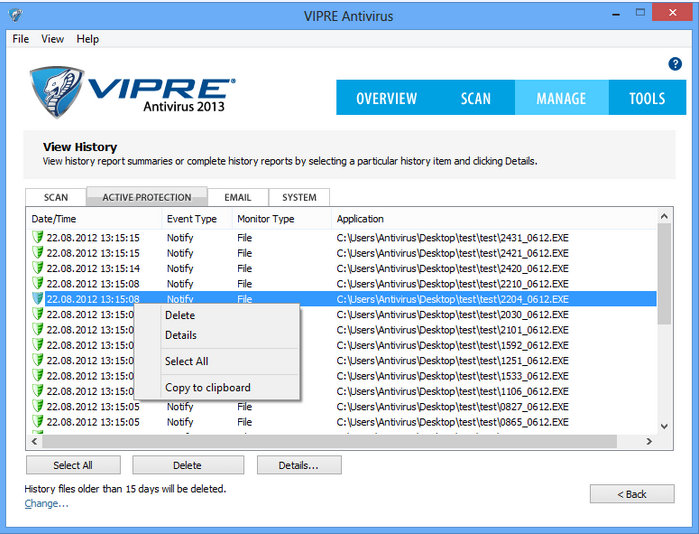Image resolution: width=699 pixels, height=534 pixels.
Task: Click the VIPRE shield icon in title bar
Action: (15, 16)
